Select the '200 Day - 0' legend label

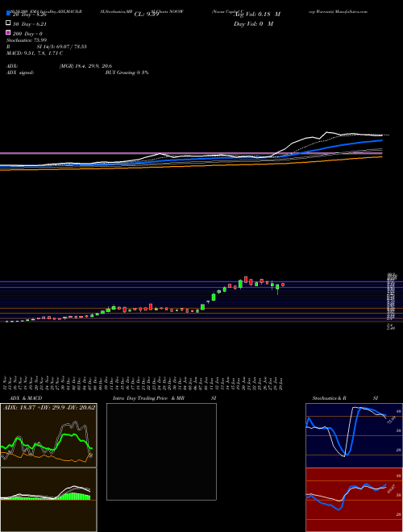[x=28, y=34]
